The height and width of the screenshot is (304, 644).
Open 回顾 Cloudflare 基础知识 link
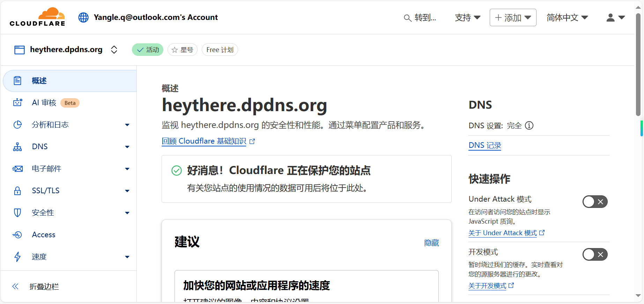[204, 141]
